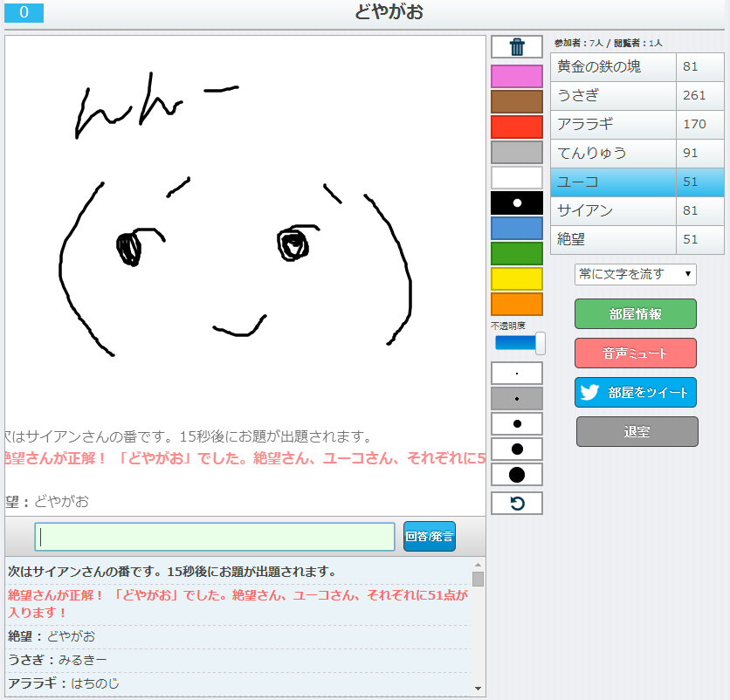Pick the white color swatch
The width and height of the screenshot is (730, 700).
pos(517,177)
